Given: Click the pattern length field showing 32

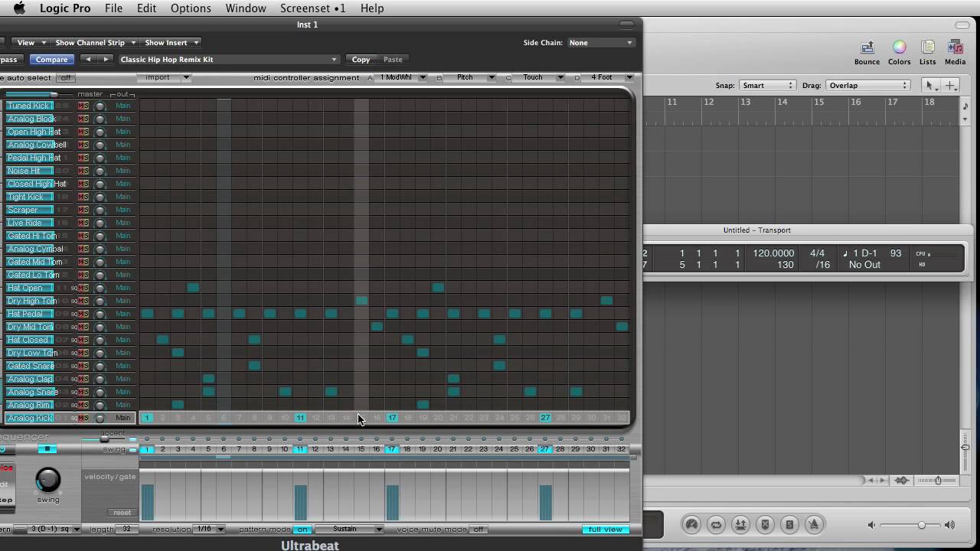Looking at the screenshot, I should [126, 529].
